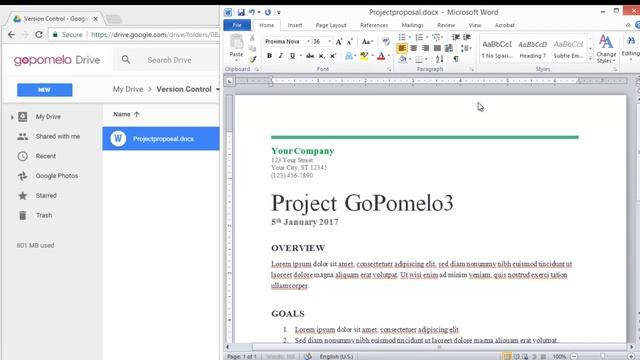Click the Redo icon in Word toolbar
Viewport: 640px width, 360px height.
coord(267,12)
